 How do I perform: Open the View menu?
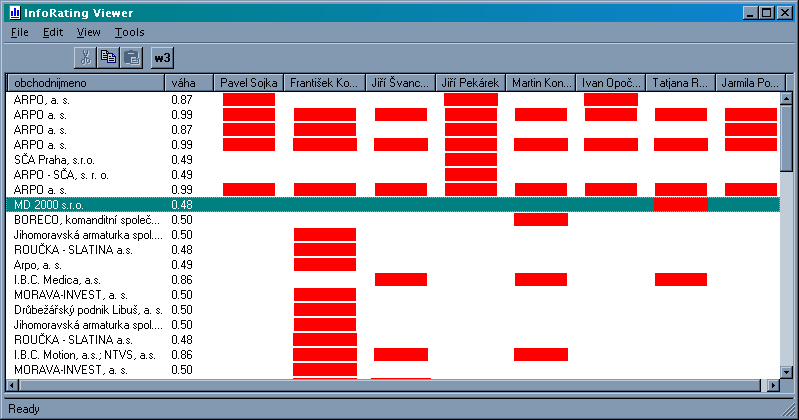point(88,32)
